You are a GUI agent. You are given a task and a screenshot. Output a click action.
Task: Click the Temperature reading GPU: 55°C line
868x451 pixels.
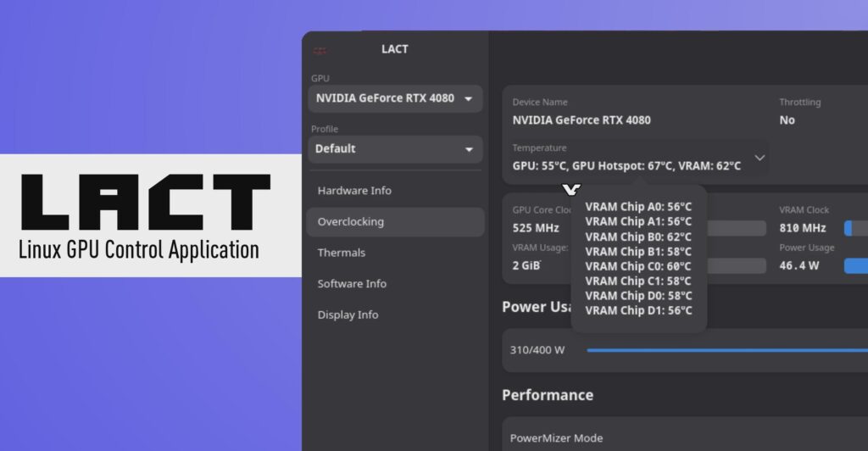(x=626, y=166)
